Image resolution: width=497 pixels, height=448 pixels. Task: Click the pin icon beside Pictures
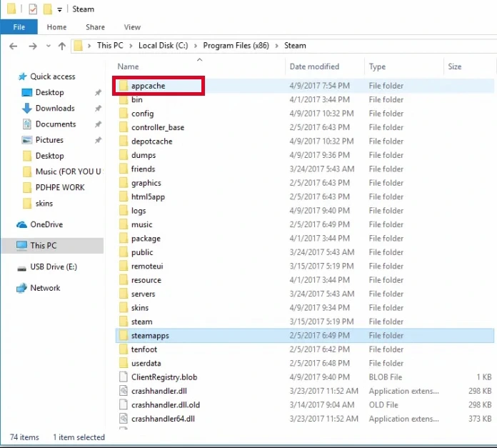pos(99,140)
